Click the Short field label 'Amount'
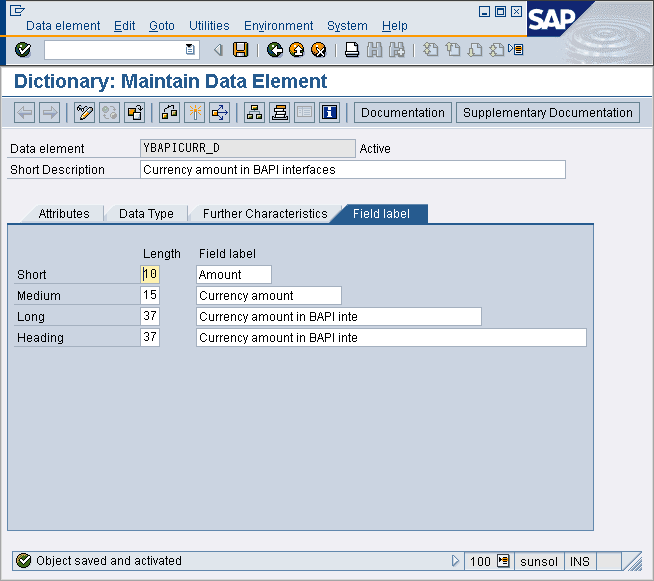 (234, 274)
